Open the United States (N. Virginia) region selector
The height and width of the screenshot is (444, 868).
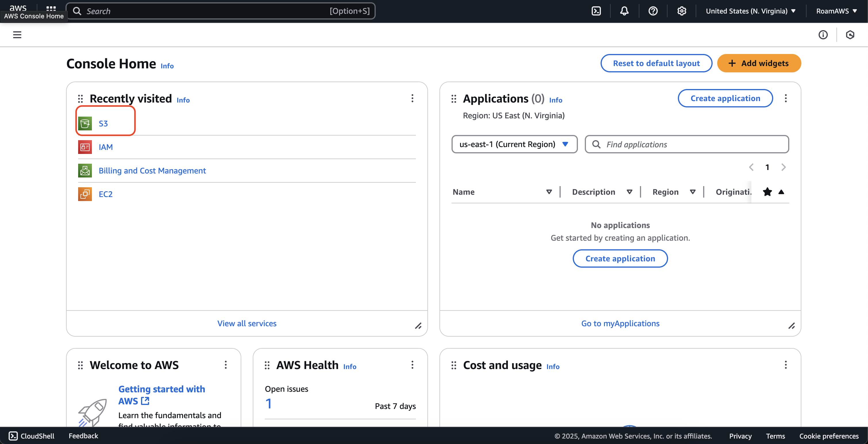pyautogui.click(x=751, y=11)
